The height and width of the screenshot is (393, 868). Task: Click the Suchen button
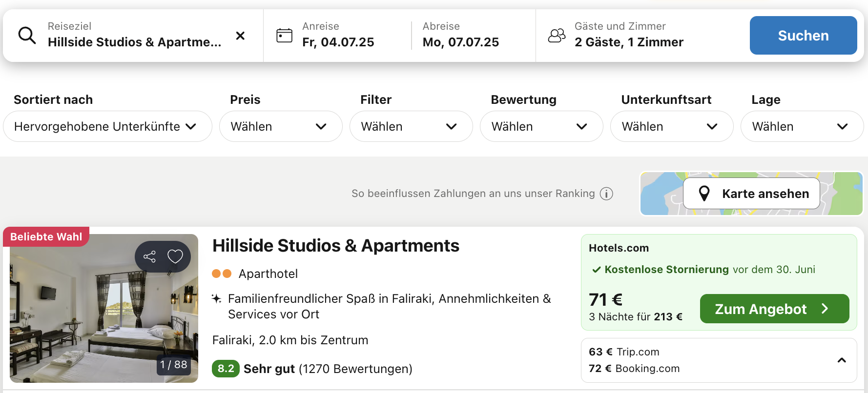[x=803, y=36]
